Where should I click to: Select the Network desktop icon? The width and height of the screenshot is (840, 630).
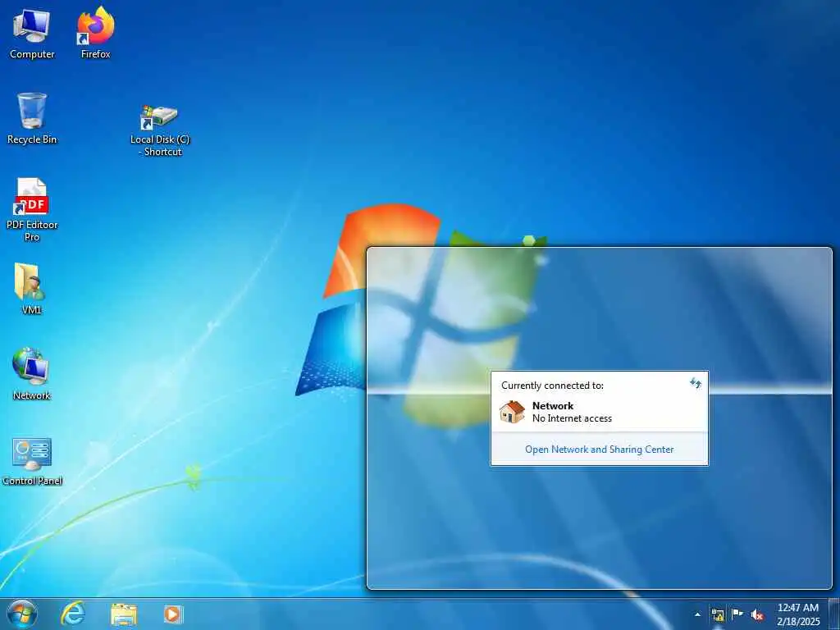click(32, 374)
